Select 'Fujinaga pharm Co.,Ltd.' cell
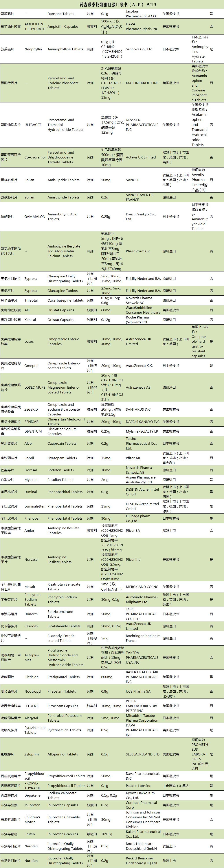The image size is (224, 868). pyautogui.click(x=138, y=518)
